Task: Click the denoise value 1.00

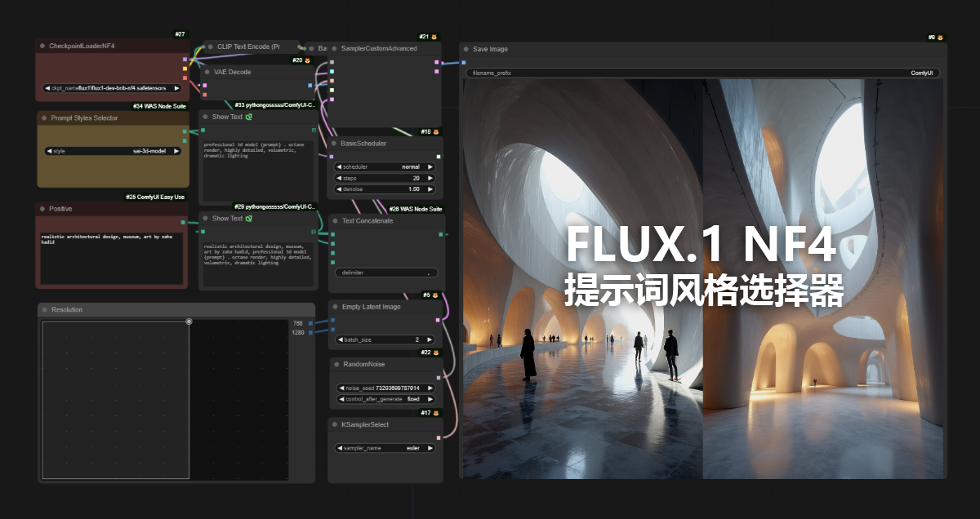Action: [413, 189]
